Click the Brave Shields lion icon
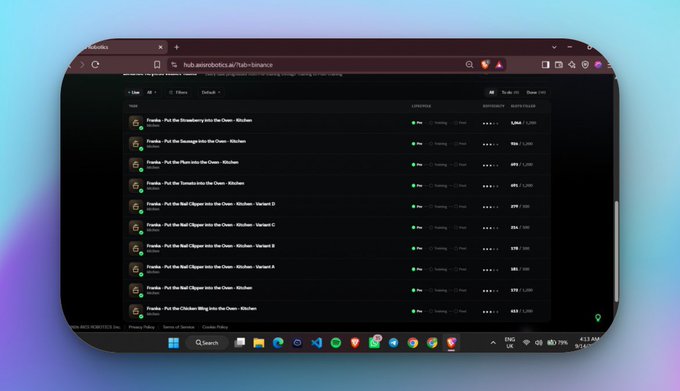This screenshot has height=391, width=680. (x=485, y=65)
